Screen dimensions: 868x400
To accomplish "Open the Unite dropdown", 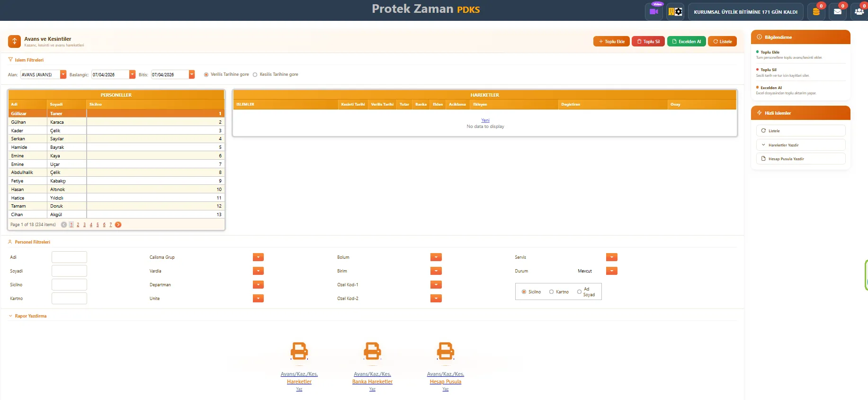I will [258, 299].
